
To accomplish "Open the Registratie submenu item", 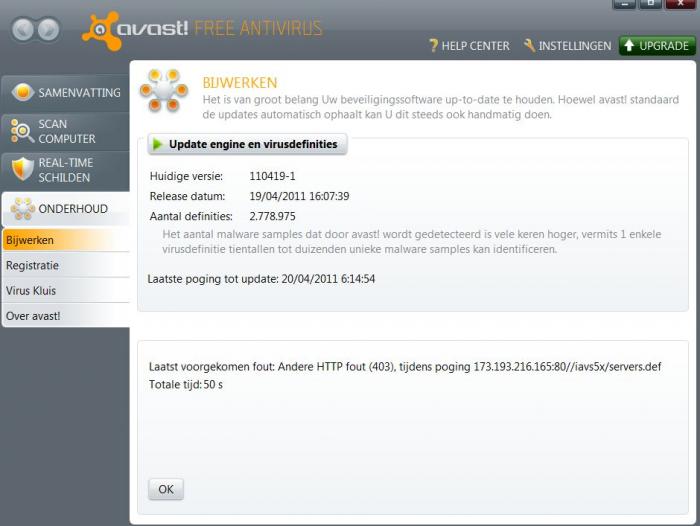I will coord(65,265).
